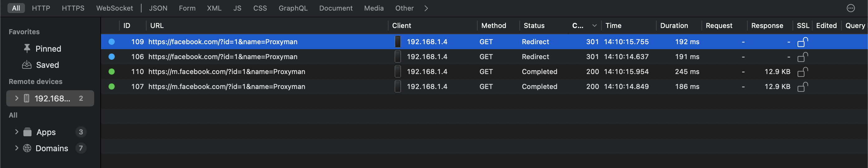This screenshot has height=168, width=868.
Task: Click the 186 ms duration cell
Action: pyautogui.click(x=687, y=86)
